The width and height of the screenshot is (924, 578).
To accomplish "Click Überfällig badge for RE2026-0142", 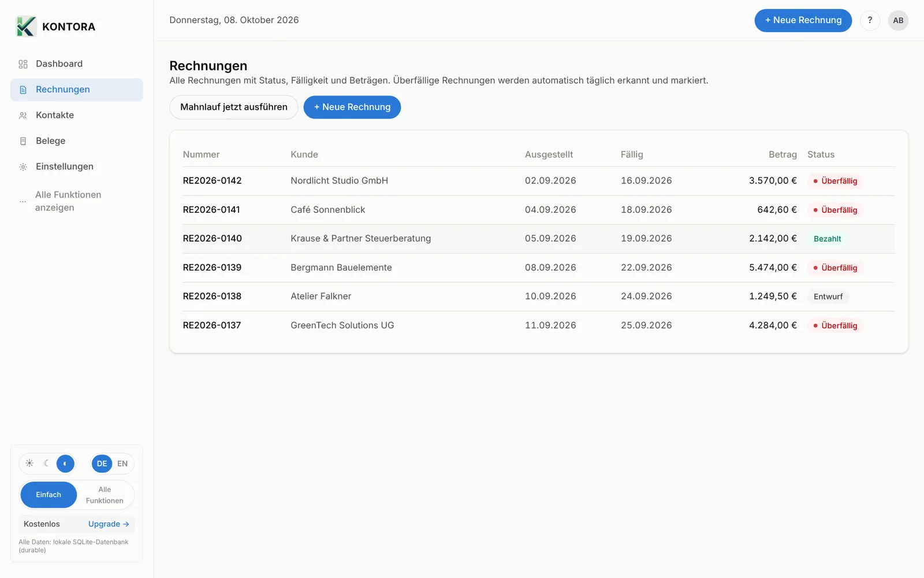I will tap(836, 181).
